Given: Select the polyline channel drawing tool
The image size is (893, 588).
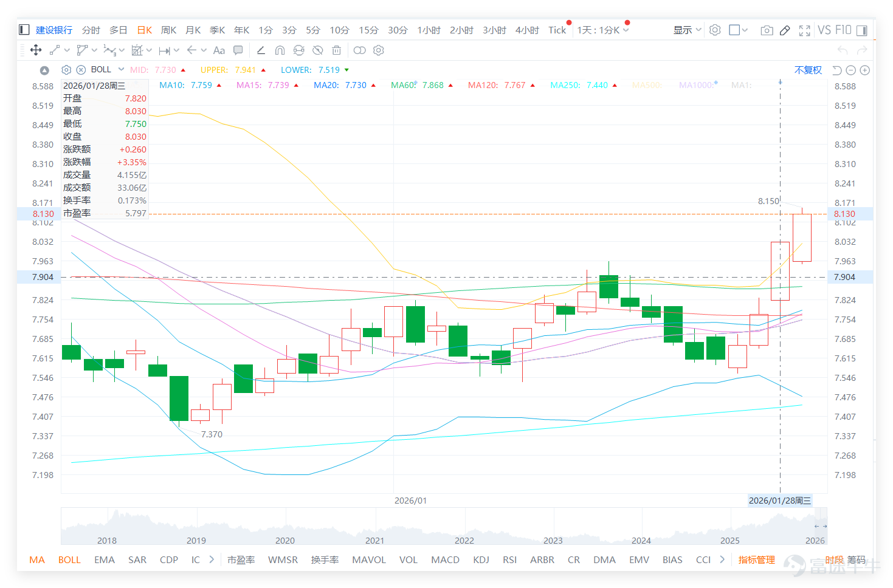Looking at the screenshot, I should (82, 50).
